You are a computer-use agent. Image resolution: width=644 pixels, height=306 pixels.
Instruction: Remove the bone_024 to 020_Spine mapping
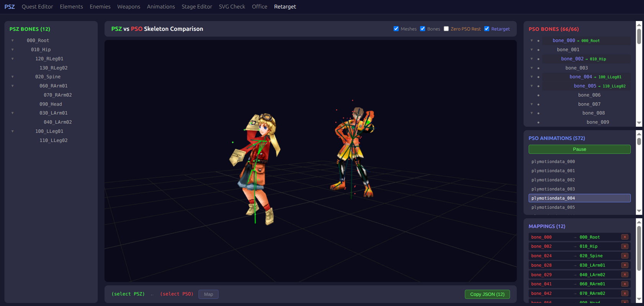point(624,256)
